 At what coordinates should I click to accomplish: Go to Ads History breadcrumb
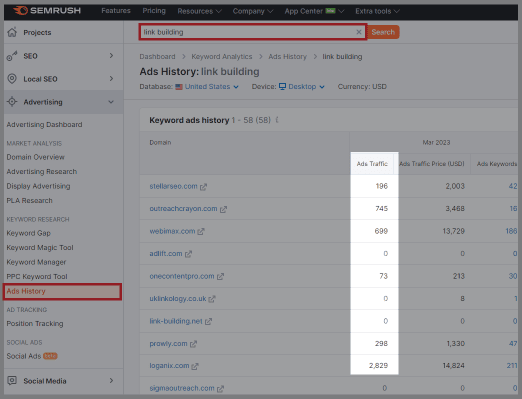tap(287, 57)
